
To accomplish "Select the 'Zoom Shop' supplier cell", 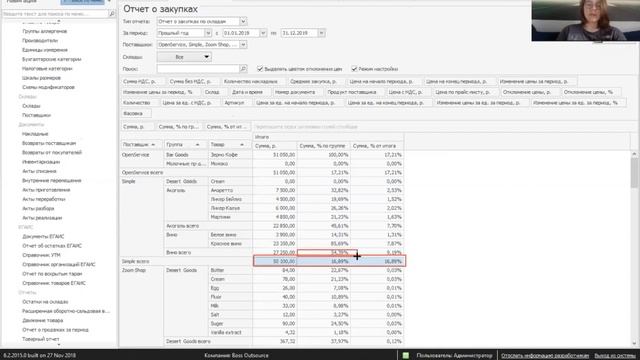I will (x=142, y=270).
